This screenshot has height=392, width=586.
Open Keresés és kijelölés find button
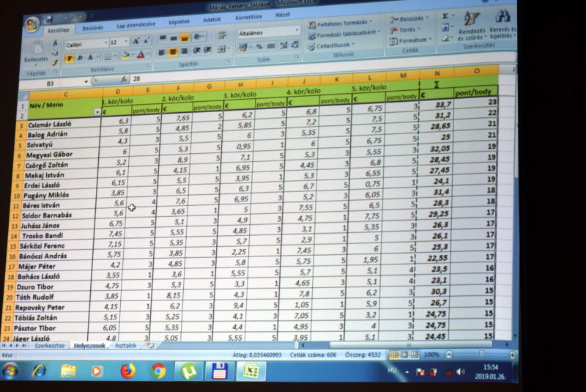click(502, 25)
